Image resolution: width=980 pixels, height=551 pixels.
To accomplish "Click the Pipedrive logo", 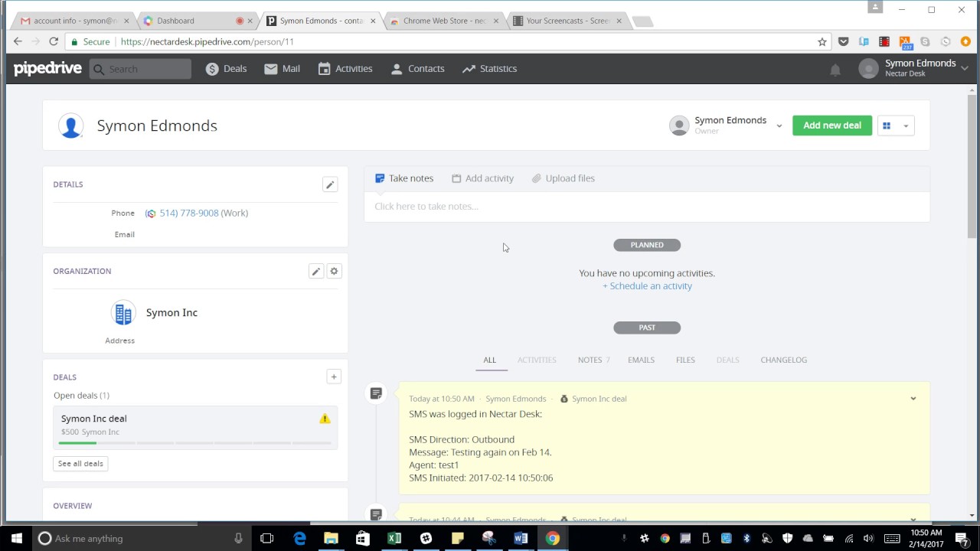I will tap(47, 69).
